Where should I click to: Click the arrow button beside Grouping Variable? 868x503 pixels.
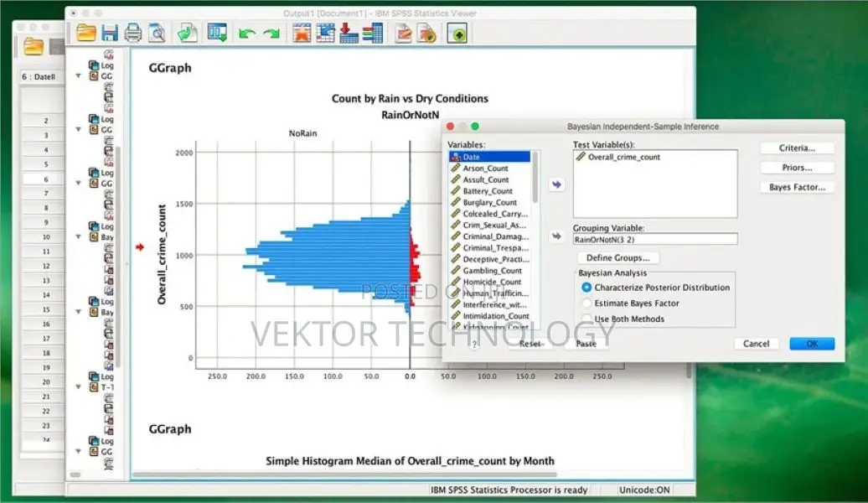click(556, 236)
